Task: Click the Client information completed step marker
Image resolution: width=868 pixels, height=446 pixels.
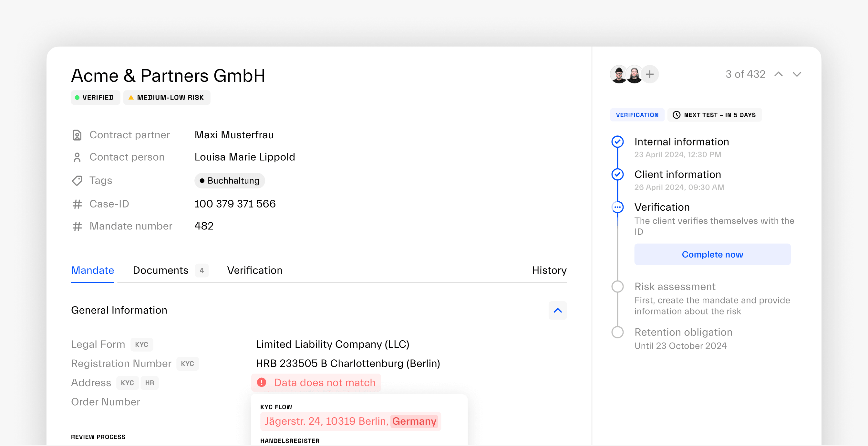Action: (x=617, y=175)
